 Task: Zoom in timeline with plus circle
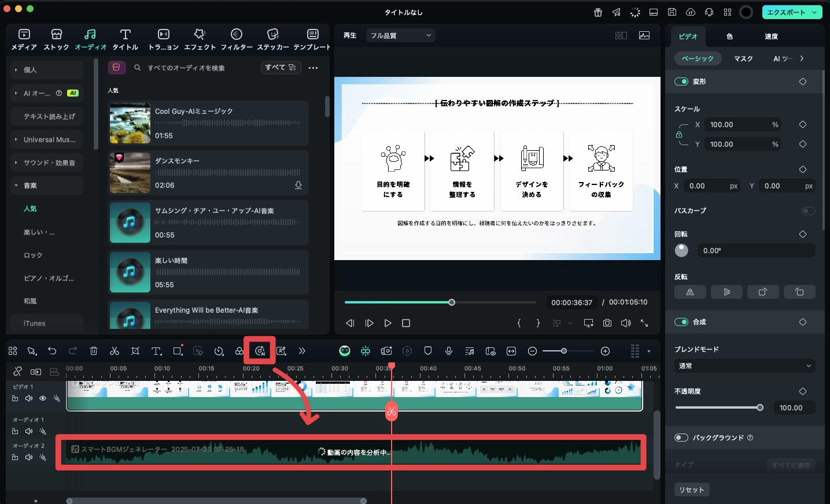pos(605,351)
